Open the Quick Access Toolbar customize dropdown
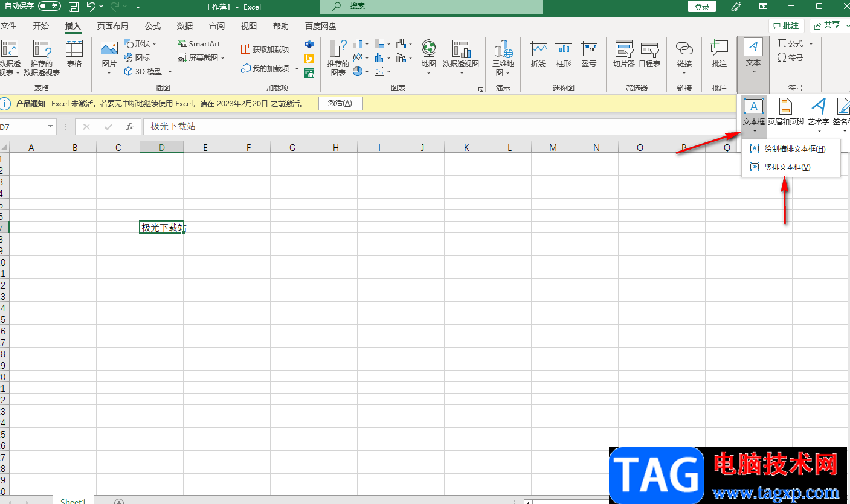The image size is (850, 504). (138, 7)
